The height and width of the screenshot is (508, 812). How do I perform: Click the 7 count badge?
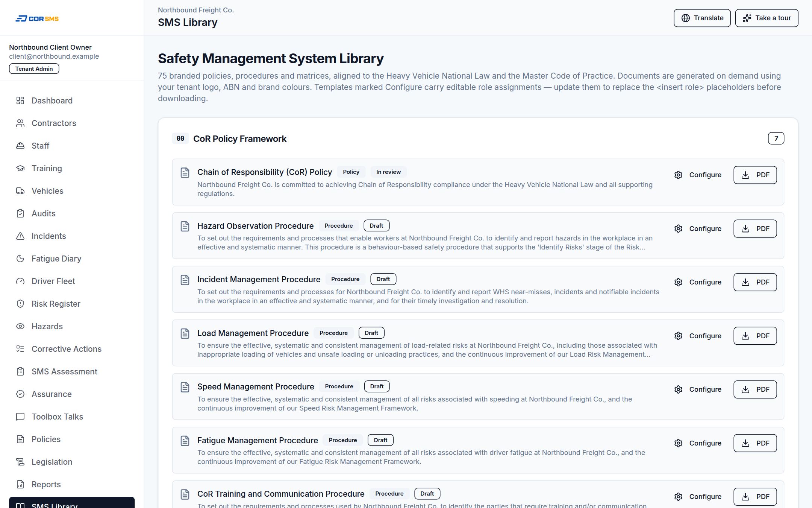[776, 138]
